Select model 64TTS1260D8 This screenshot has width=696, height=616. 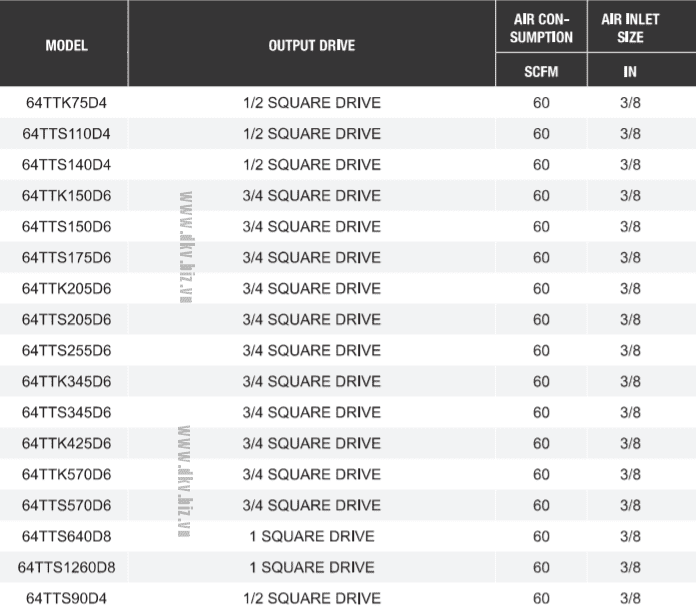[x=66, y=567]
